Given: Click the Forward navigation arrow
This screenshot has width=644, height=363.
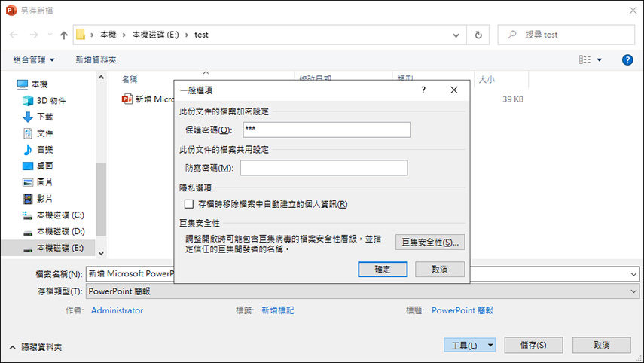Looking at the screenshot, I should 34,35.
